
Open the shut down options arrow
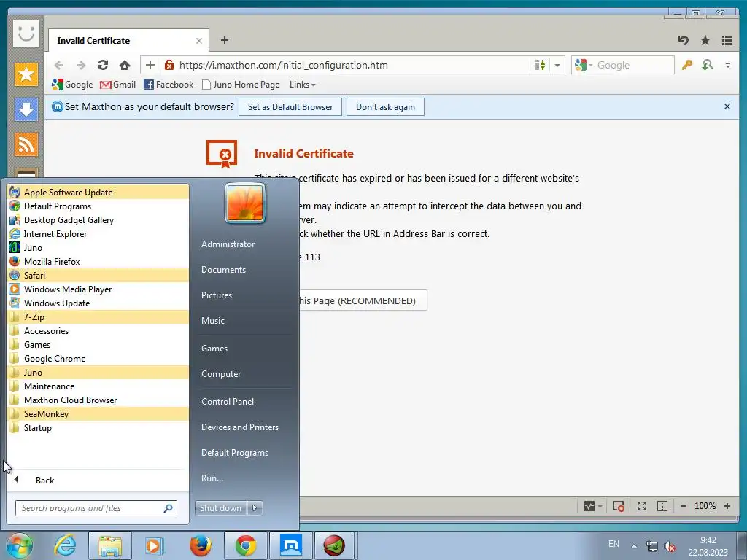click(x=255, y=508)
